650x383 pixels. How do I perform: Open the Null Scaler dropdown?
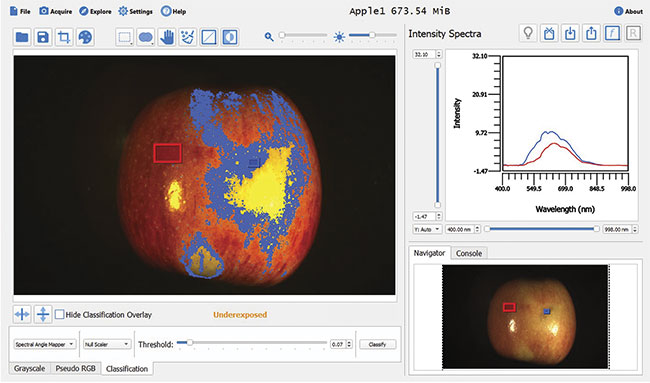pos(107,344)
